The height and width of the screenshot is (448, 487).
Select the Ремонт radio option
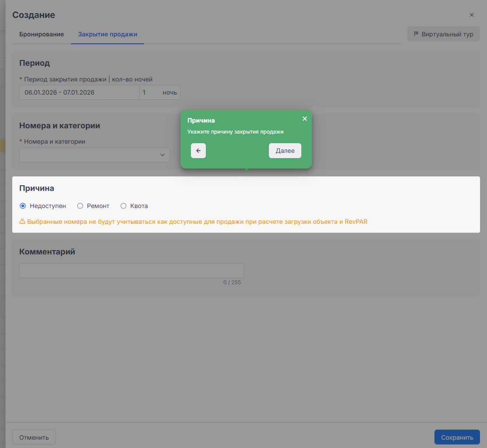80,206
